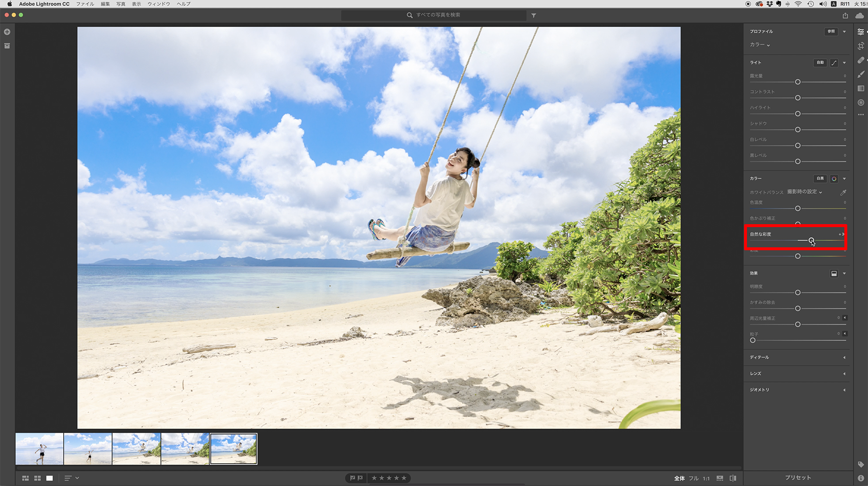Switch to square grid view
This screenshot has height=486, width=868.
(38, 478)
